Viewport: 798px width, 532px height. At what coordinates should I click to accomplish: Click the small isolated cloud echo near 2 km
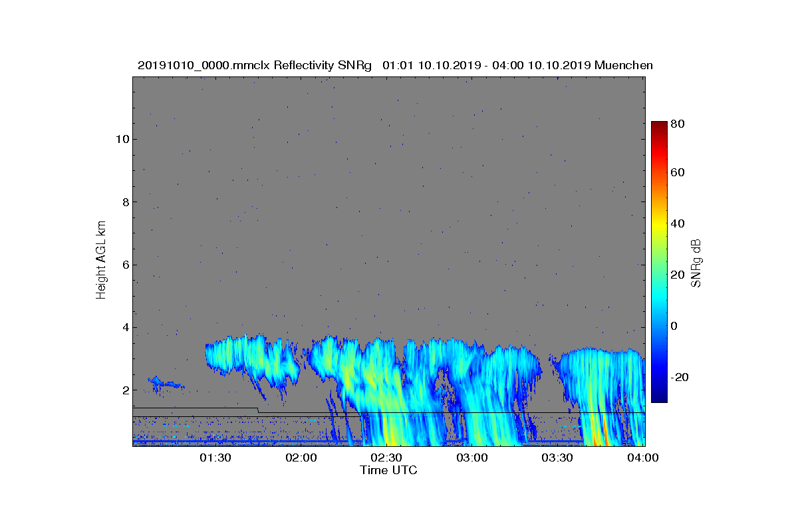point(165,382)
